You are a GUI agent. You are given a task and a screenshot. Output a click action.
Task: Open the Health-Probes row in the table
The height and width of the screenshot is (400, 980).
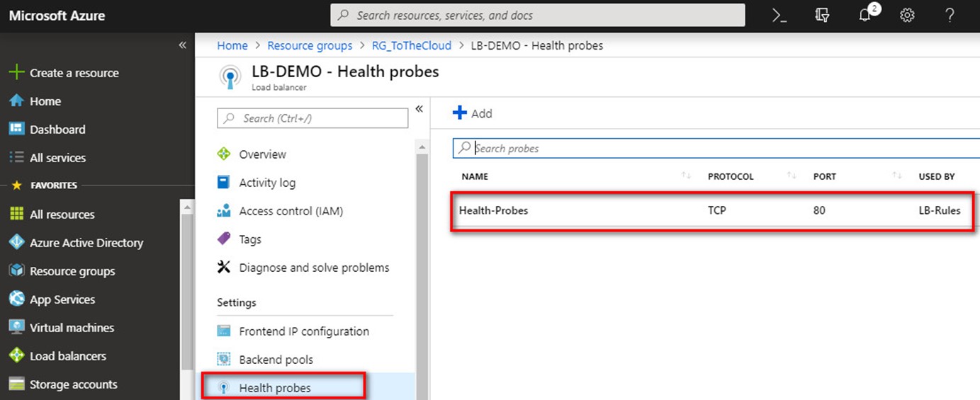(x=714, y=210)
